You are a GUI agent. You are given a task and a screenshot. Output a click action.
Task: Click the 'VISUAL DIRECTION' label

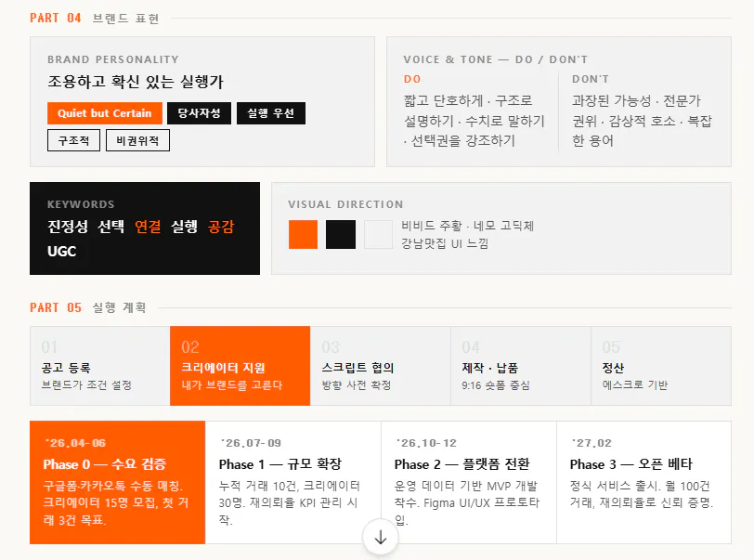pyautogui.click(x=345, y=204)
